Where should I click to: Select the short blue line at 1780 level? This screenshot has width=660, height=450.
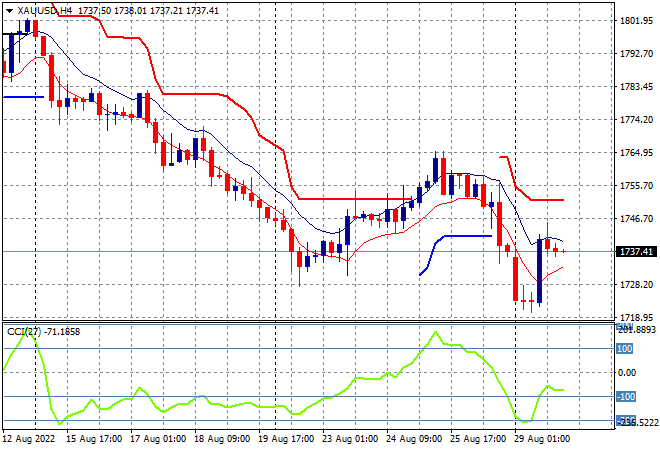pyautogui.click(x=23, y=97)
